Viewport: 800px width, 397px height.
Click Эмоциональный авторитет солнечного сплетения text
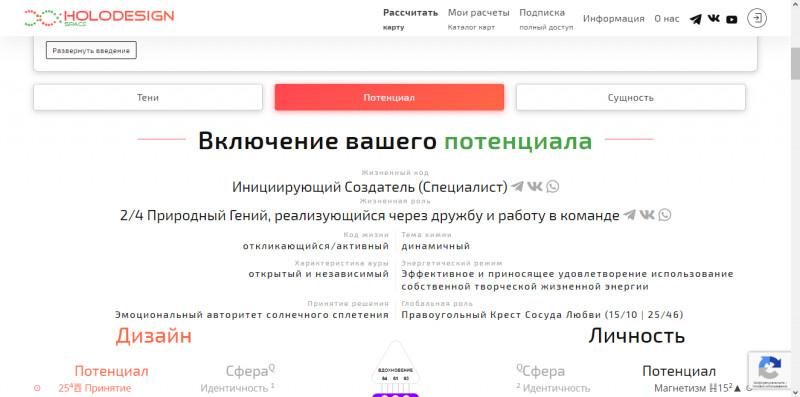252,315
